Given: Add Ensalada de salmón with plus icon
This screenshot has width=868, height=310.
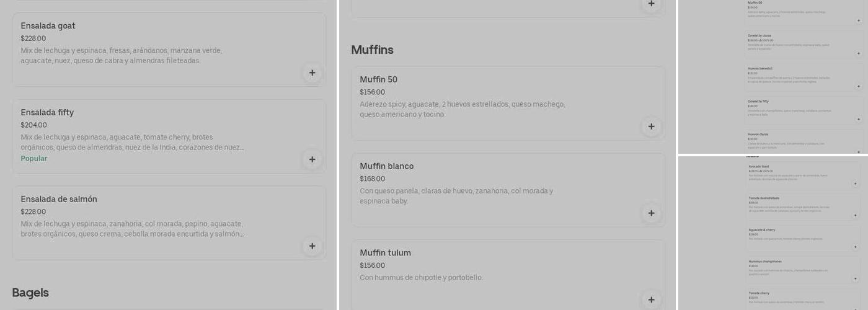Looking at the screenshot, I should (x=312, y=246).
